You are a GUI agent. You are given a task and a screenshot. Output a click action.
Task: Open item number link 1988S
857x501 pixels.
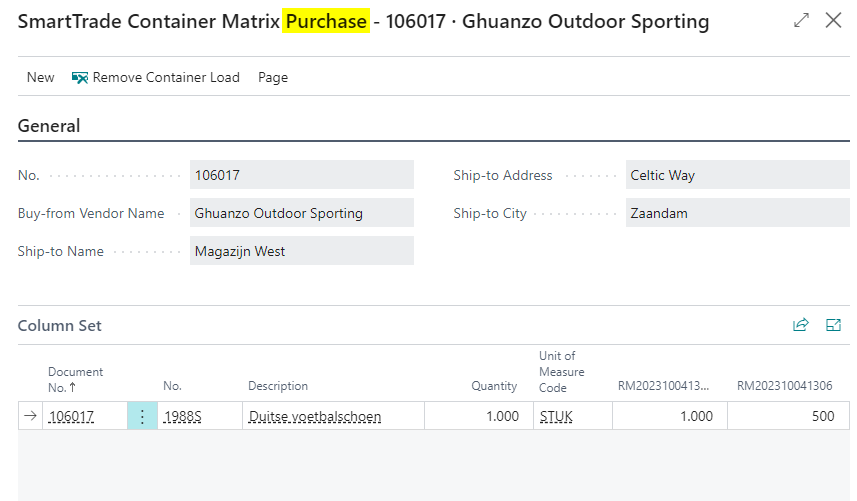183,416
